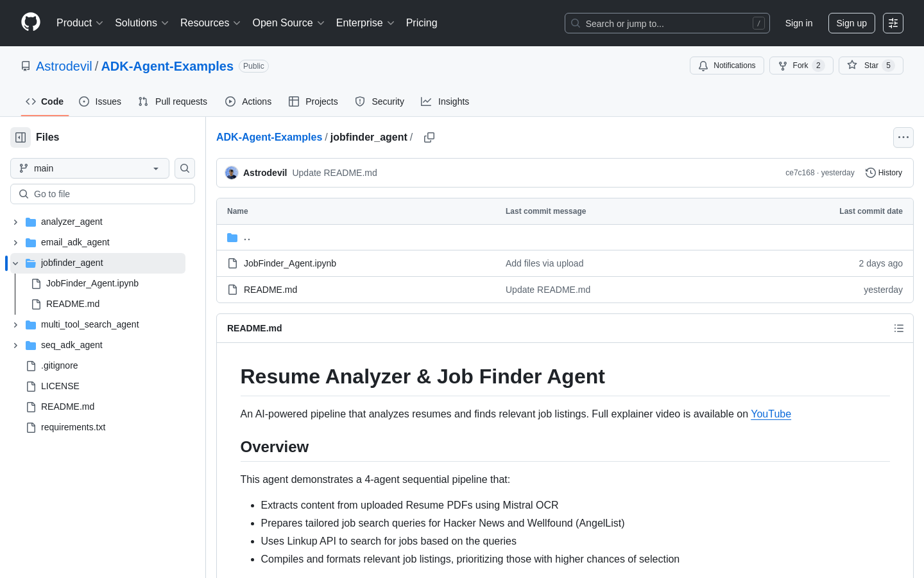Screen dimensions: 924x578
Task: Focus the Go to file field
Action: click(103, 194)
